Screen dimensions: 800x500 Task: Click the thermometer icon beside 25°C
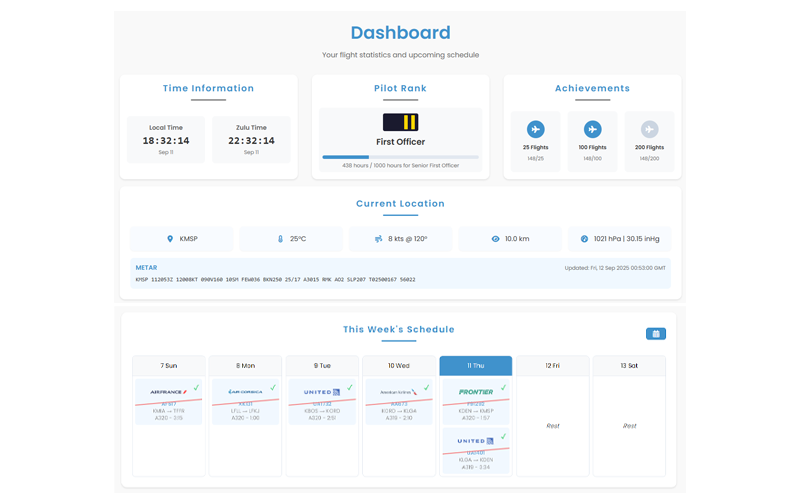(280, 239)
